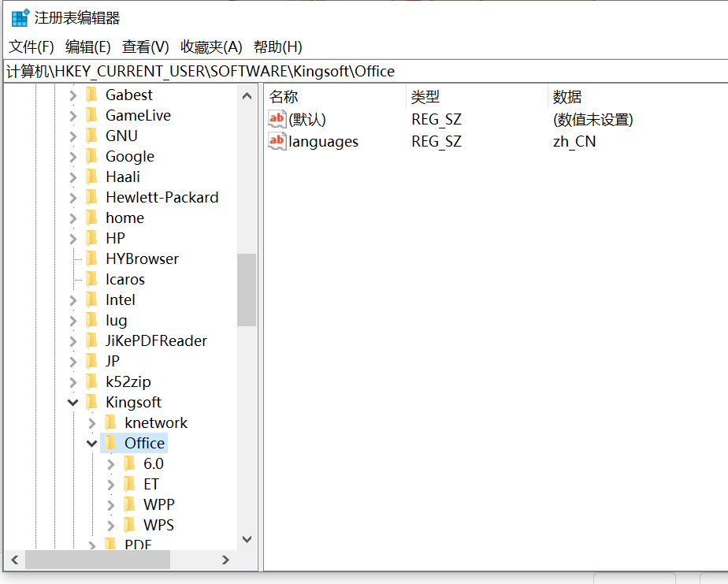Viewport: 728px width, 584px height.
Task: Click the tree scroll up arrow
Action: click(x=247, y=95)
